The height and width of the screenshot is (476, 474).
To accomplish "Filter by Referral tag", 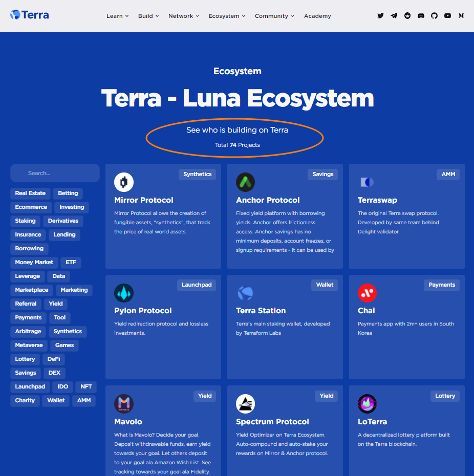I will 26,304.
